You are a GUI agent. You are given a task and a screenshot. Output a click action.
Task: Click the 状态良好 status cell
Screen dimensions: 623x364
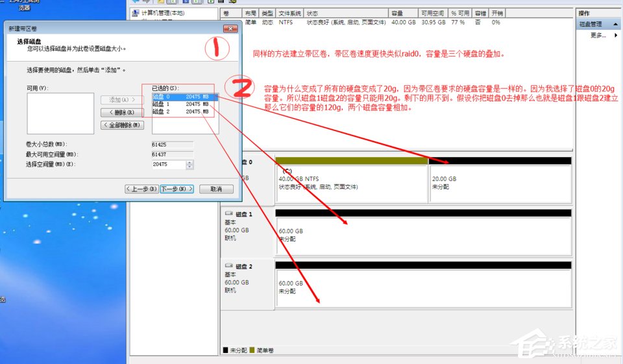346,23
